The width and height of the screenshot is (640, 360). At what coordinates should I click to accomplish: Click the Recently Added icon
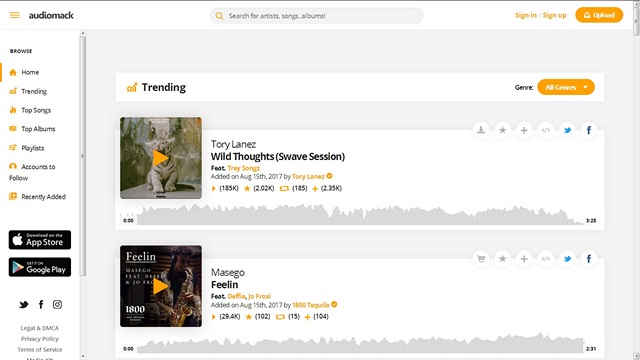pos(13,196)
